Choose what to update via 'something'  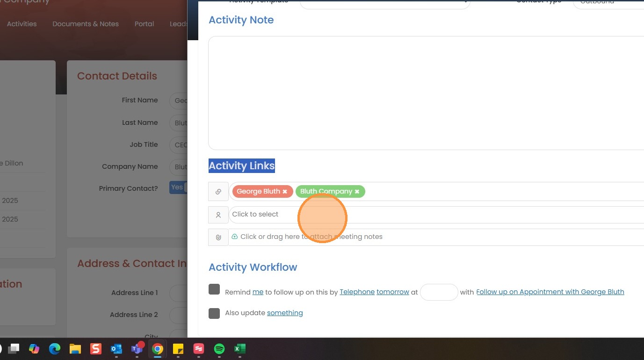tap(285, 313)
